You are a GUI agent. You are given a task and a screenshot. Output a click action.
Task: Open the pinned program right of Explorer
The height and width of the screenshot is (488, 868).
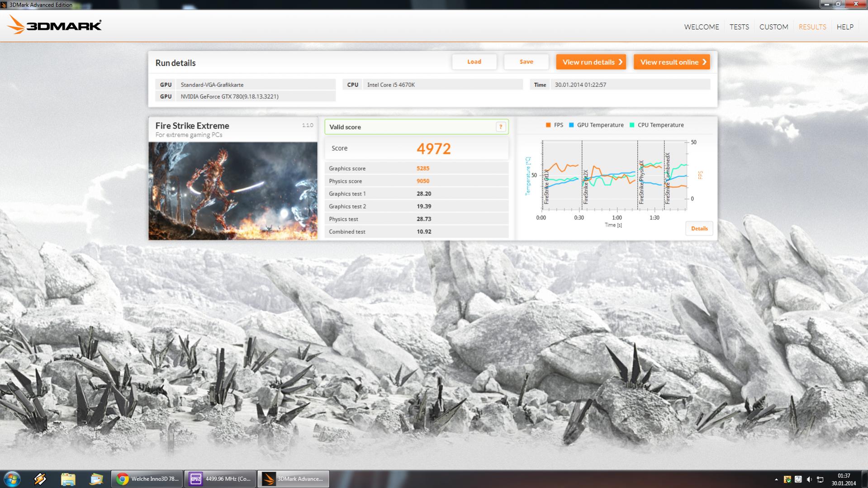click(96, 479)
